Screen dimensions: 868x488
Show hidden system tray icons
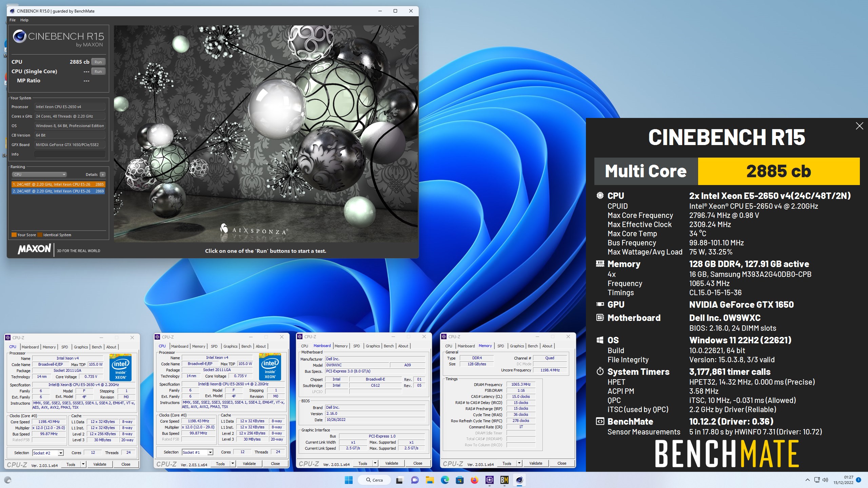807,480
